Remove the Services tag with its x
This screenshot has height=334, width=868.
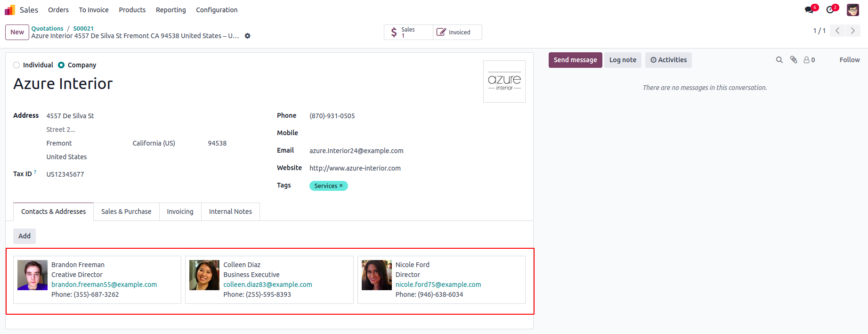pos(341,186)
